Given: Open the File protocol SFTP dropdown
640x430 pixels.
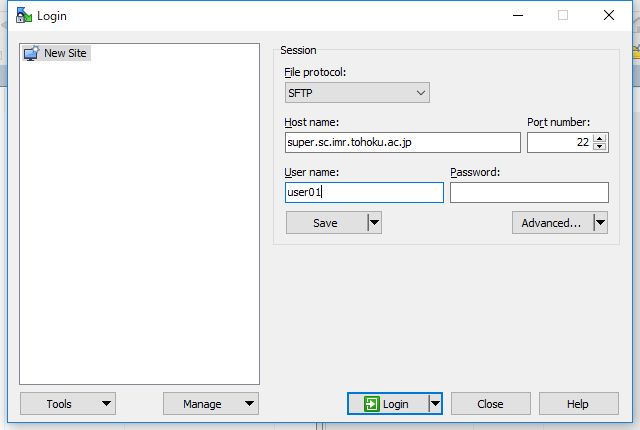Looking at the screenshot, I should [357, 93].
